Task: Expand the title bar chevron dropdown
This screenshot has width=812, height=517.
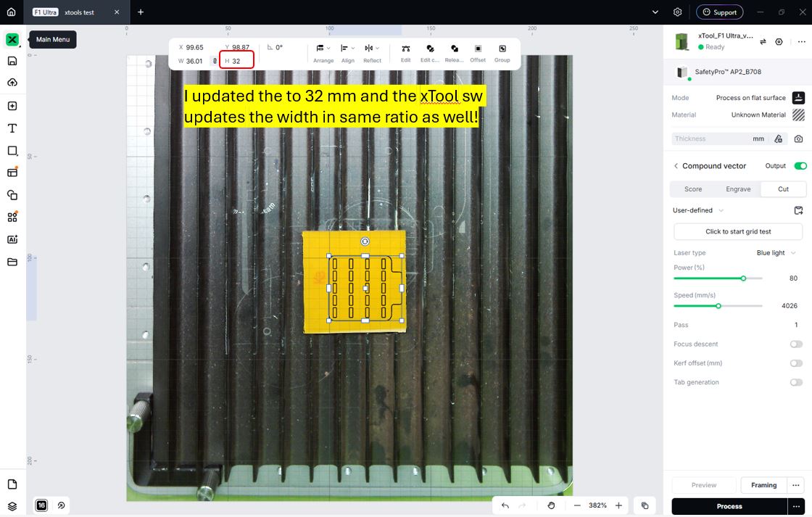Action: pyautogui.click(x=655, y=12)
